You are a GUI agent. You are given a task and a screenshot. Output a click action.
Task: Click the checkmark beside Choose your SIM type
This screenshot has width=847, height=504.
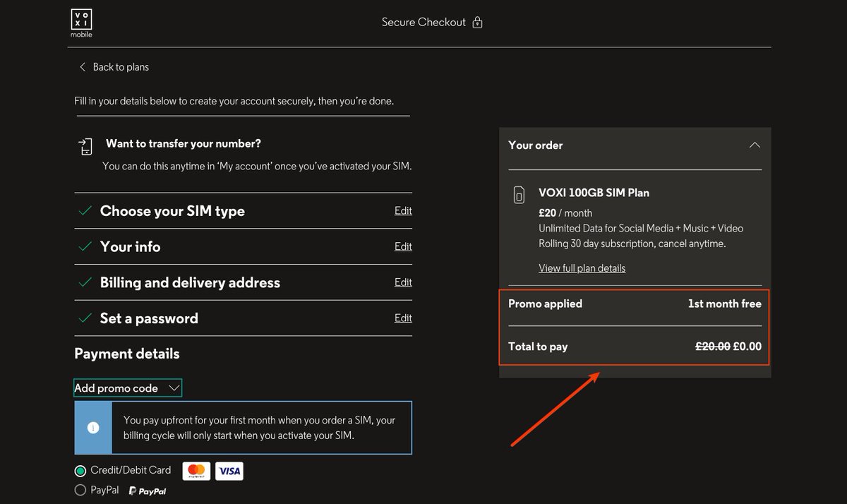tap(85, 211)
